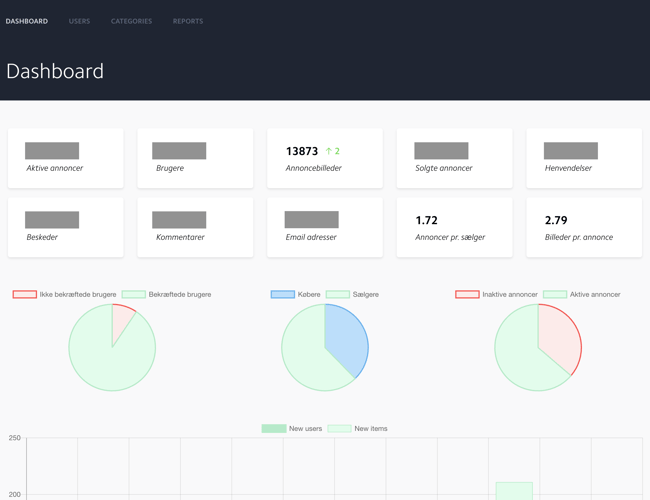
Task: Toggle the 'Ikke bekræftede brugere' legend swatch
Action: click(x=25, y=295)
